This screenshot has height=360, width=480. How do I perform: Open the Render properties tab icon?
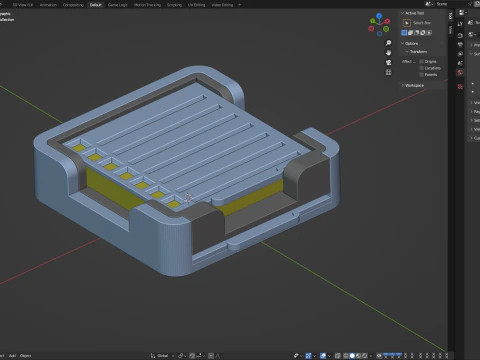coord(460,35)
